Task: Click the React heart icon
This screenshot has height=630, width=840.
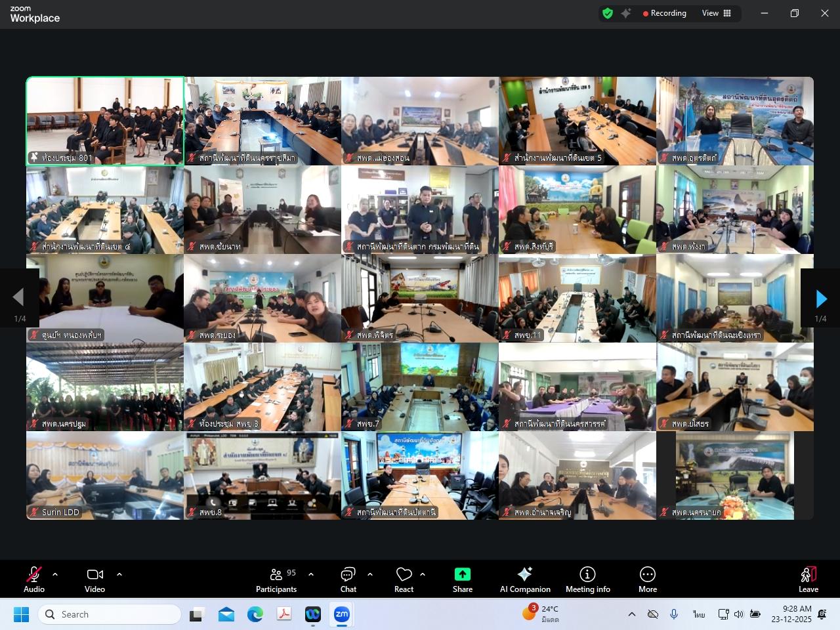Action: coord(404,579)
